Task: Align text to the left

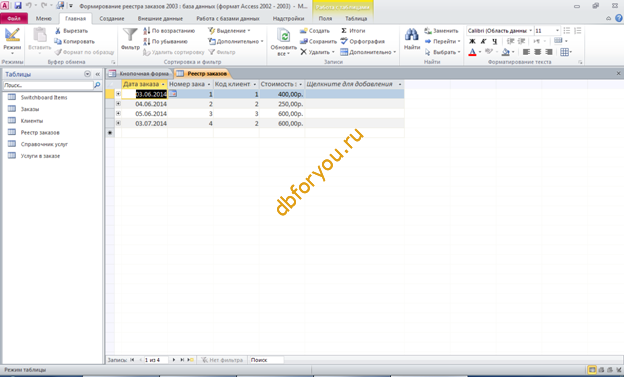Action: point(526,52)
